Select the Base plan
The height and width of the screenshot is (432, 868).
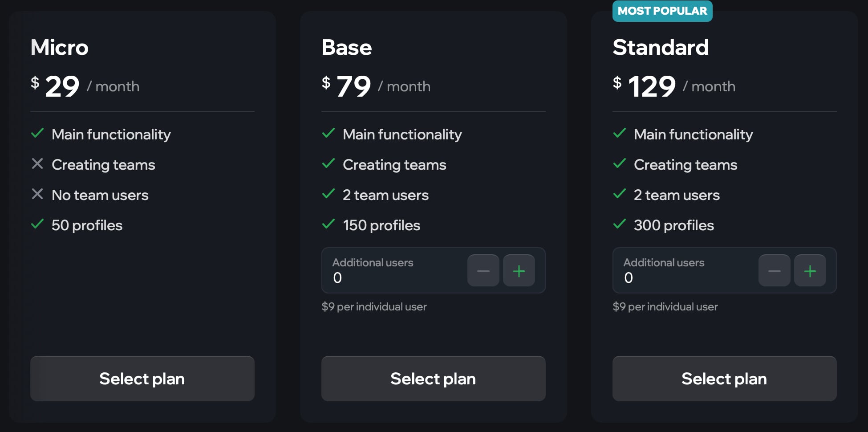(434, 379)
